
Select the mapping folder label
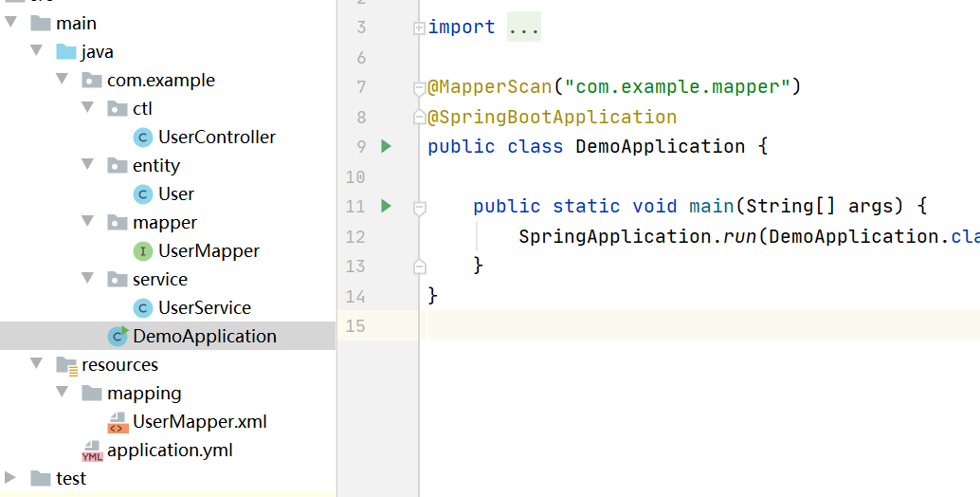144,394
